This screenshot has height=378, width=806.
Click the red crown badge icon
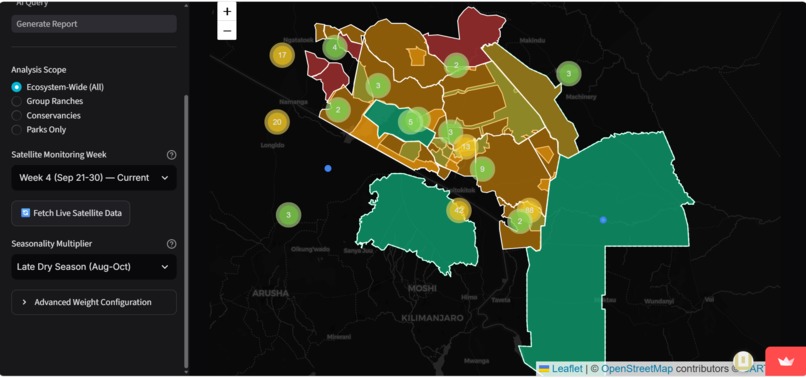pos(785,362)
